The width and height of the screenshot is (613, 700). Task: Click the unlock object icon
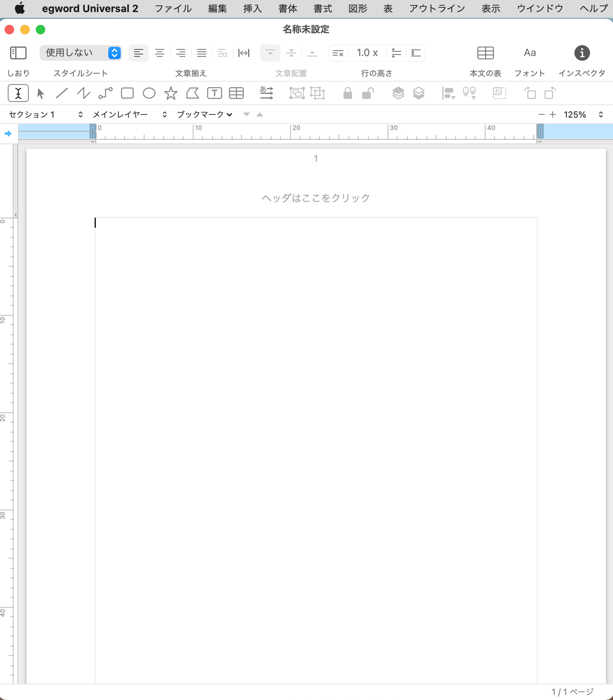point(368,93)
